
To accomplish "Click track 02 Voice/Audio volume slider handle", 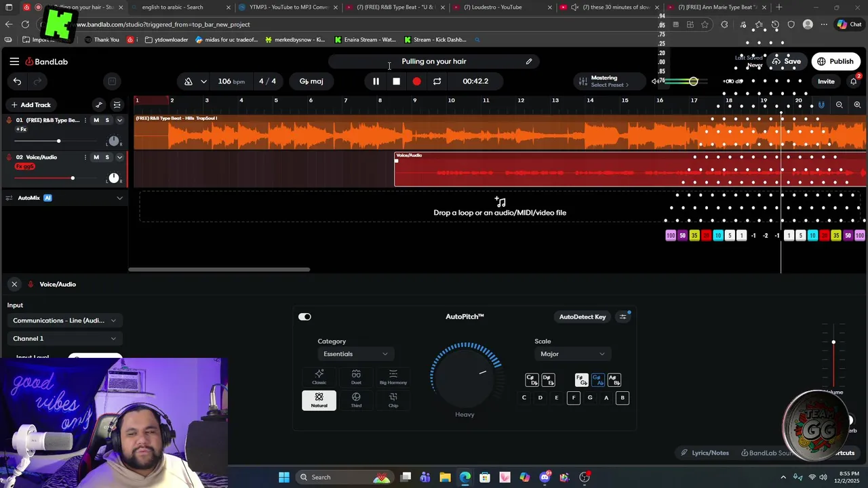I will click(x=73, y=178).
